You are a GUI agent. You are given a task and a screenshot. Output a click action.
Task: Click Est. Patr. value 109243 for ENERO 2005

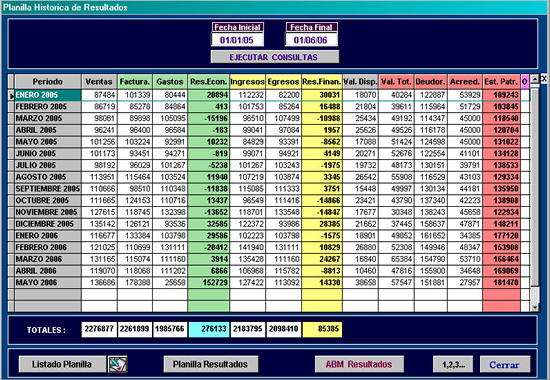tap(502, 95)
